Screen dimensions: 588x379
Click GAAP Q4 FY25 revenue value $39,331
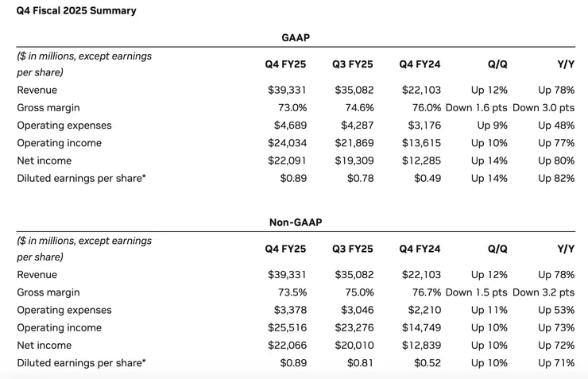(287, 91)
